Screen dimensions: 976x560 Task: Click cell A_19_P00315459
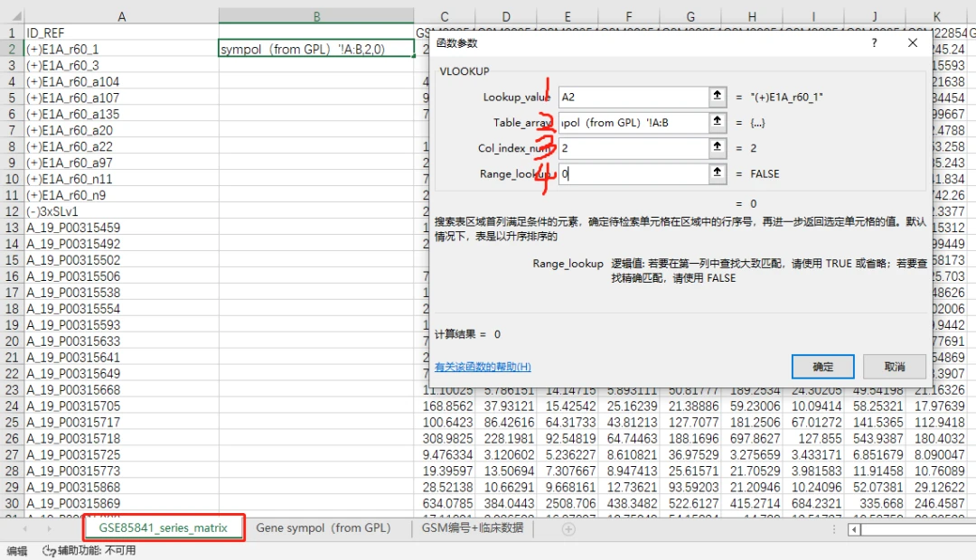121,227
